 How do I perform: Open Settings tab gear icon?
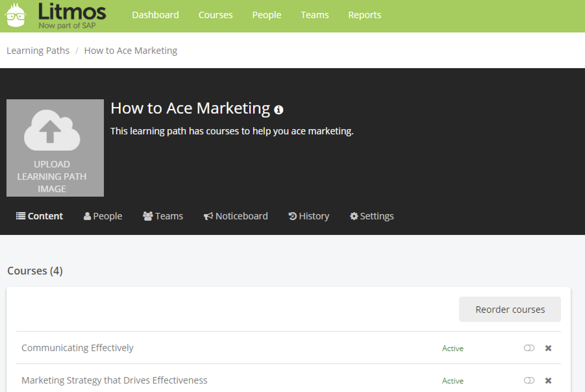[354, 216]
